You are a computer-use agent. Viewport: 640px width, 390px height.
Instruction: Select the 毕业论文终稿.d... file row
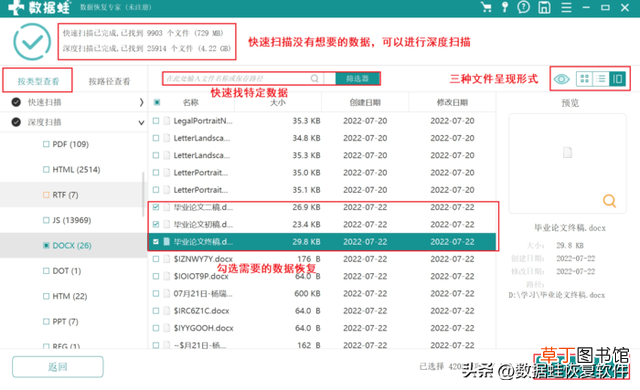(322, 242)
